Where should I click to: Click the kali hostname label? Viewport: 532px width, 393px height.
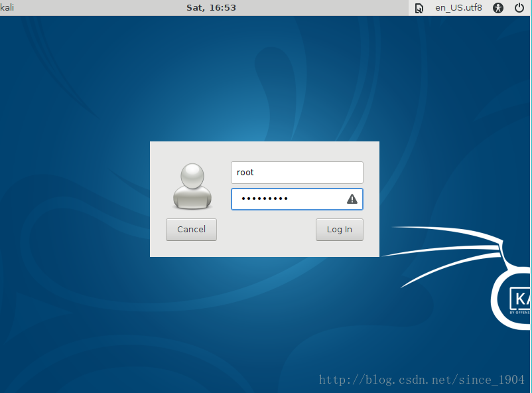7,7
